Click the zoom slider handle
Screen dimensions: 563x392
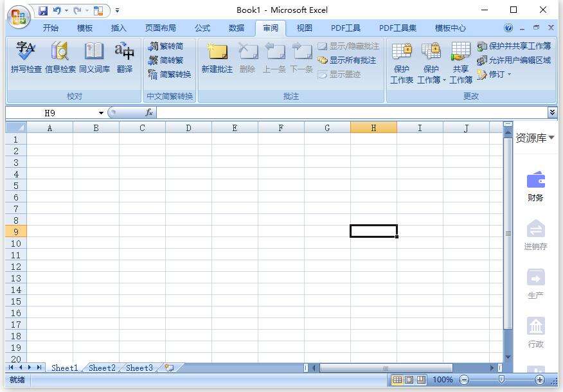(501, 380)
